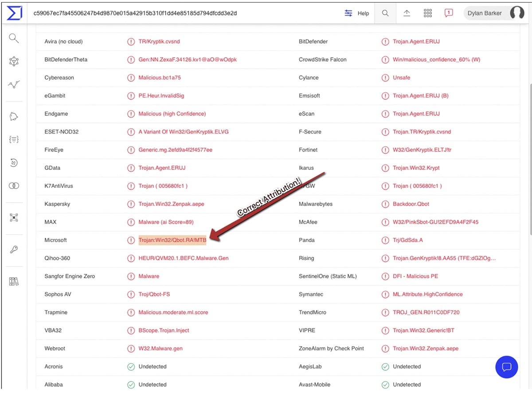Image resolution: width=532 pixels, height=397 pixels.
Task: Click the library books icon at sidebar bottom
Action: click(x=13, y=281)
